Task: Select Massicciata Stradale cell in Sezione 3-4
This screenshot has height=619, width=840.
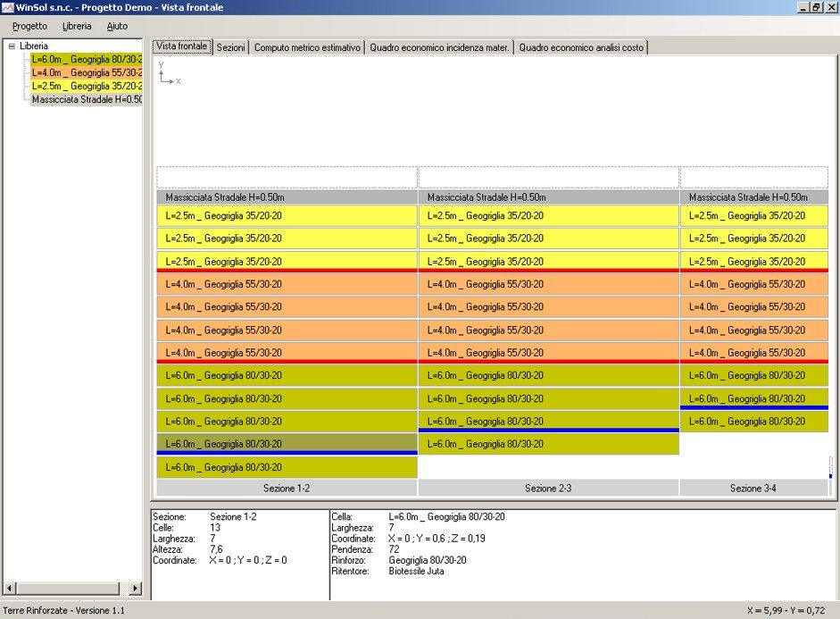Action: coord(753,197)
